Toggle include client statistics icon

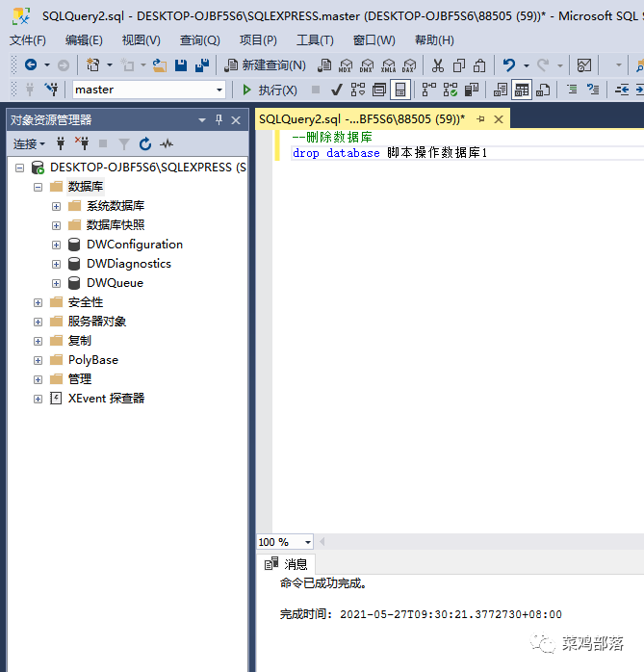pos(472,90)
